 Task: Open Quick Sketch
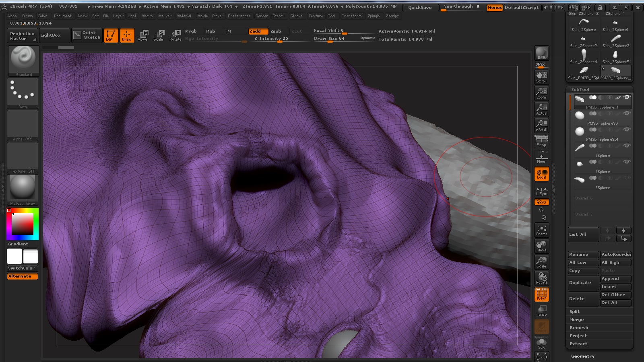pos(87,35)
